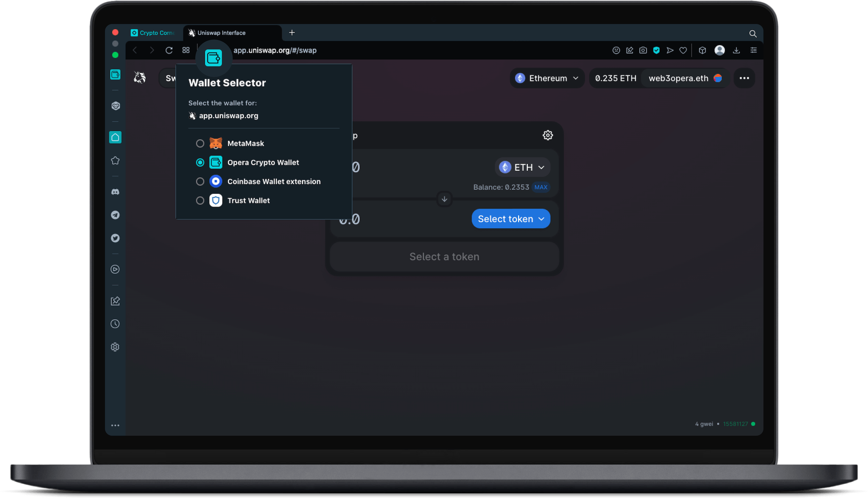Click the VPN shield icon
This screenshot has height=498, width=868.
click(x=656, y=50)
